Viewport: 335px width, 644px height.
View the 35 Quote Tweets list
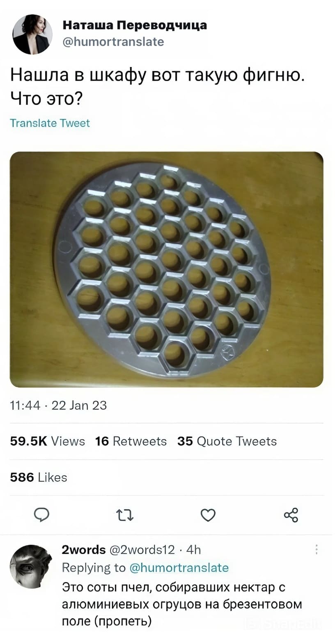227,441
